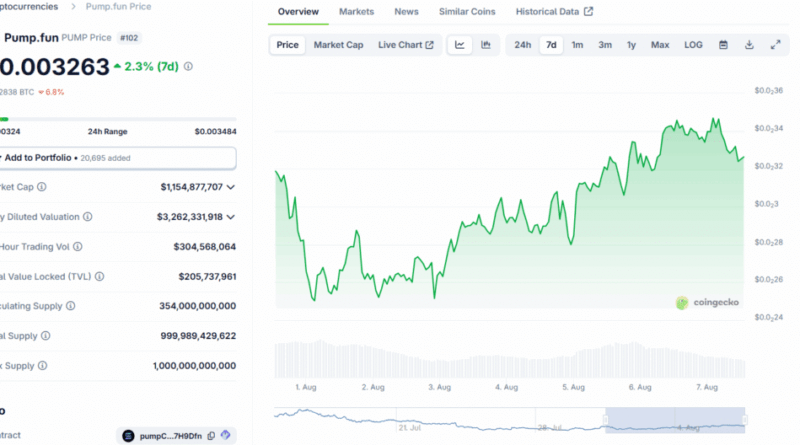Click the highlighted range in chart navigator

tap(675, 420)
